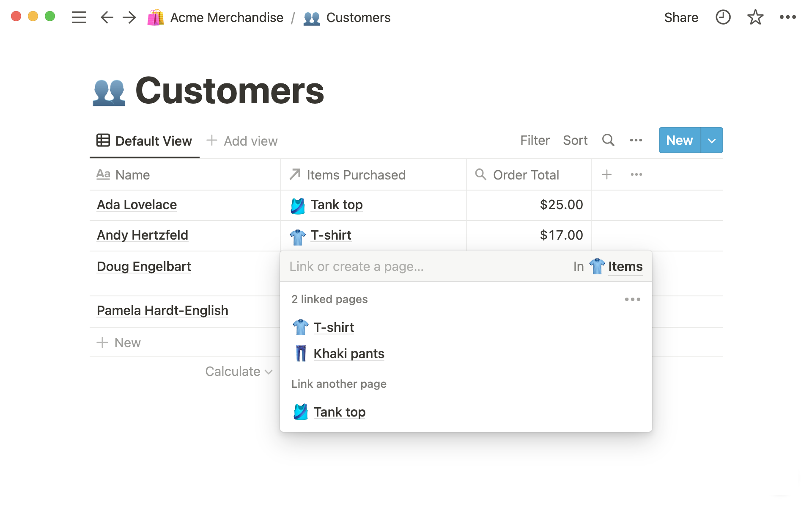Open the Search icon in toolbar
Screen dimensions: 812x508
608,141
